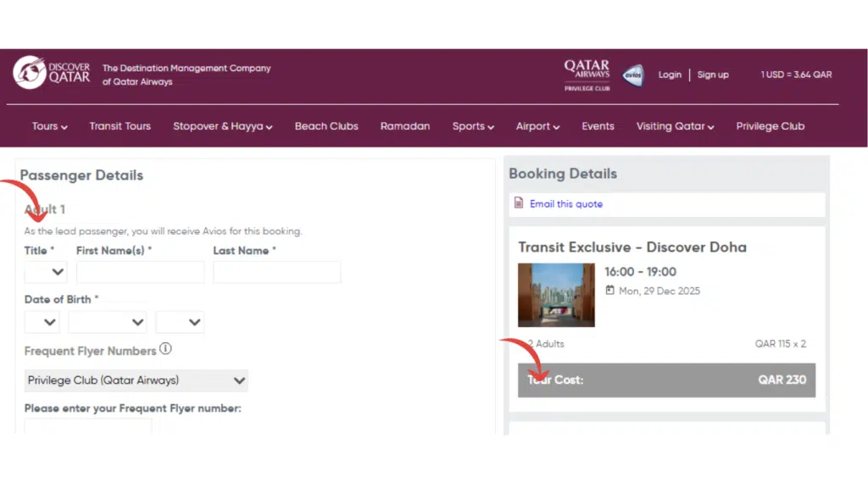The image size is (868, 488).
Task: Click the Discover Qatar logo
Action: pos(52,73)
